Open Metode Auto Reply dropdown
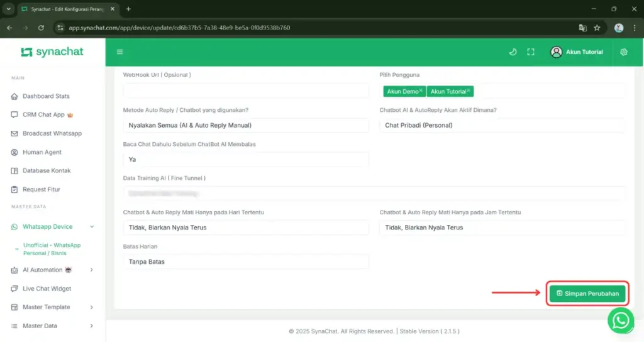 pyautogui.click(x=246, y=125)
